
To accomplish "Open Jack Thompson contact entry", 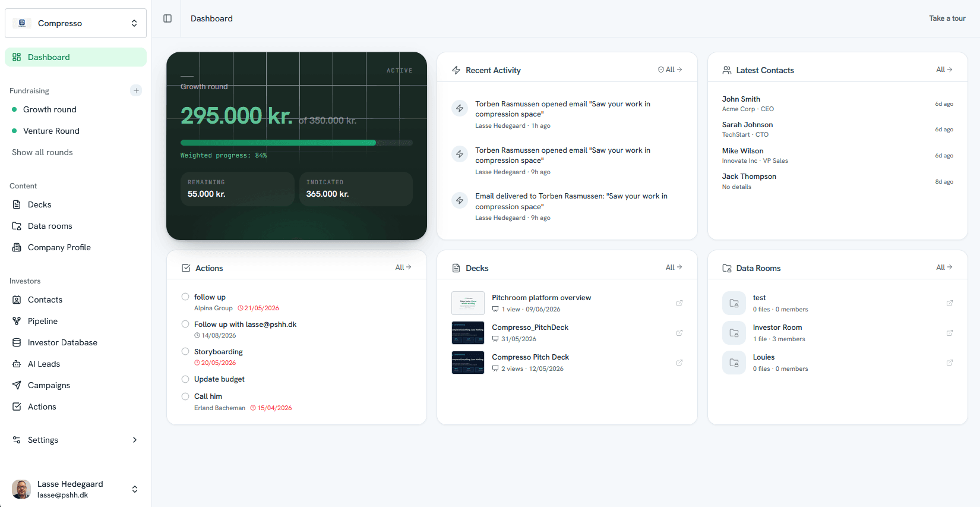I will (837, 181).
